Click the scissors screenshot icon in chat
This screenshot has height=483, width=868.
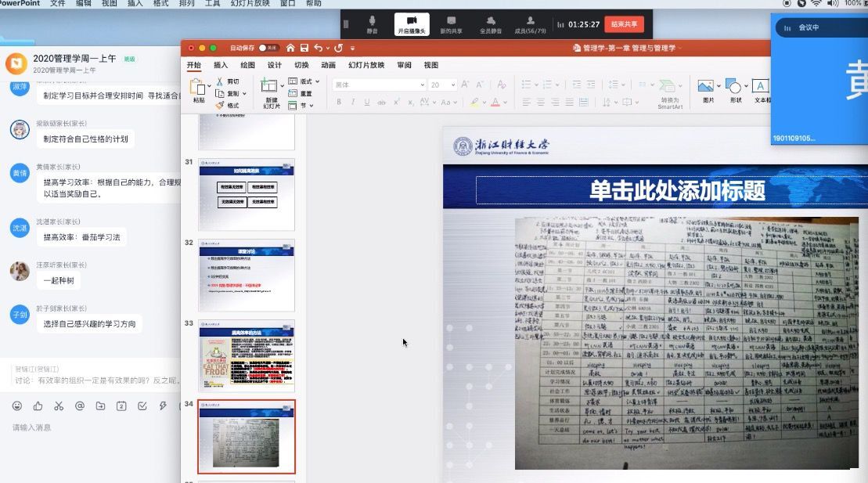coord(59,406)
